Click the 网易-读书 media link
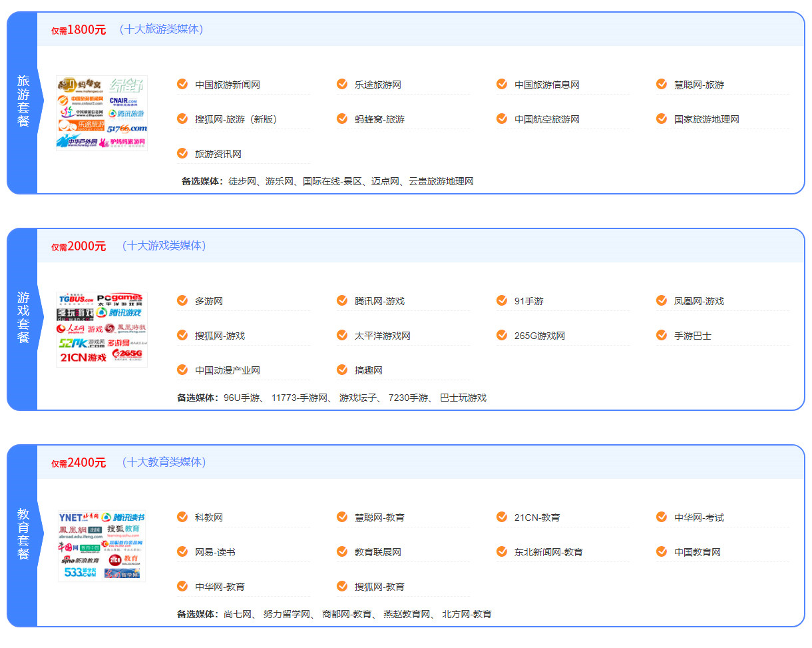The height and width of the screenshot is (648, 812). (214, 552)
